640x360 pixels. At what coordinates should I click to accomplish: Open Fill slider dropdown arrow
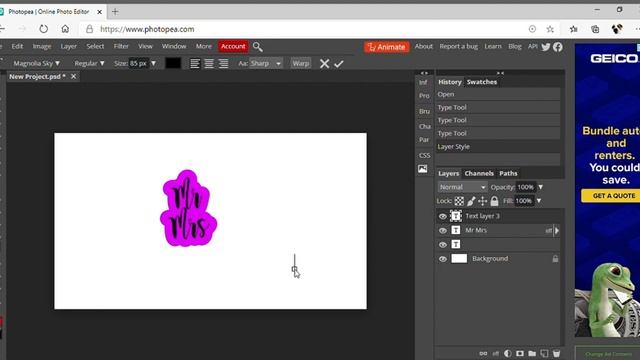(539, 201)
